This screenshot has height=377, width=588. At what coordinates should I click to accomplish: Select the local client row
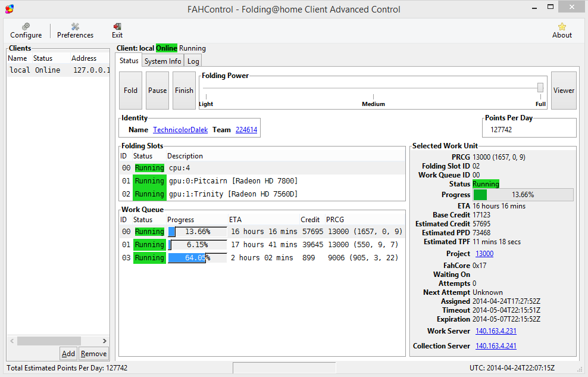[x=58, y=70]
